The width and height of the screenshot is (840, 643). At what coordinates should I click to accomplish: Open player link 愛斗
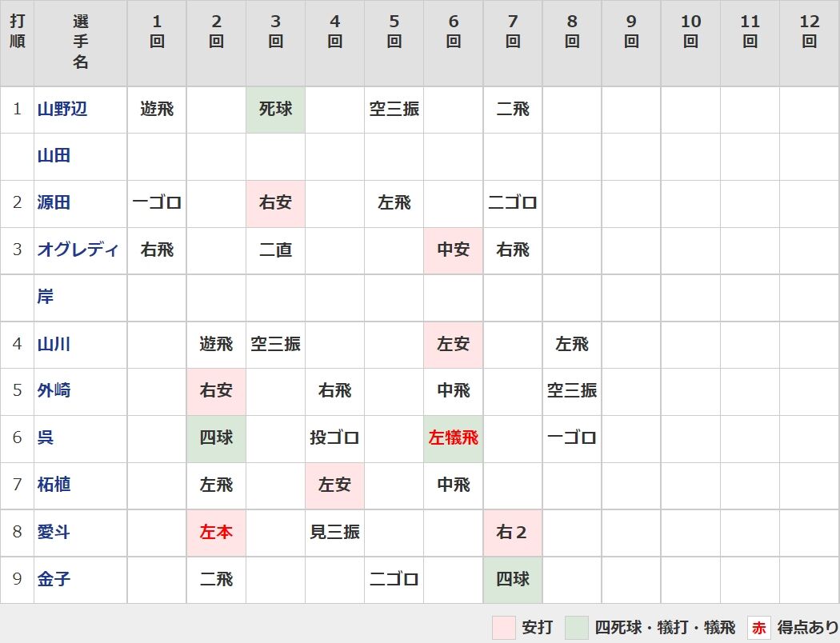tap(54, 532)
